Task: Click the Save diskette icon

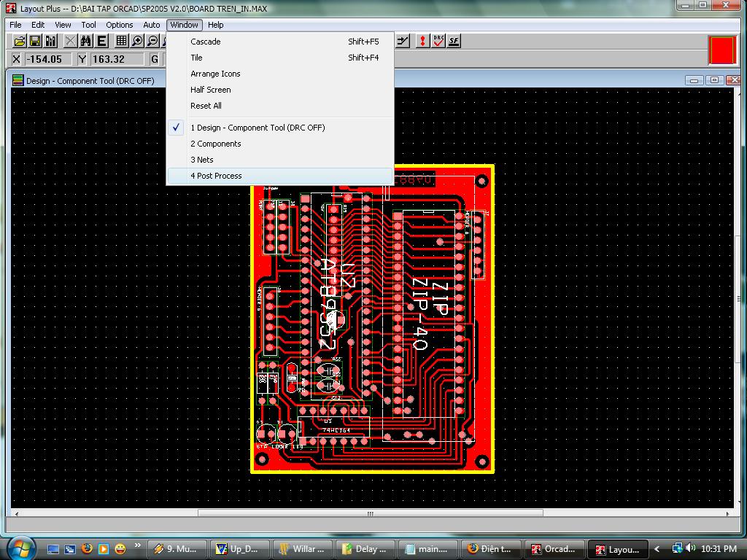Action: pyautogui.click(x=35, y=41)
